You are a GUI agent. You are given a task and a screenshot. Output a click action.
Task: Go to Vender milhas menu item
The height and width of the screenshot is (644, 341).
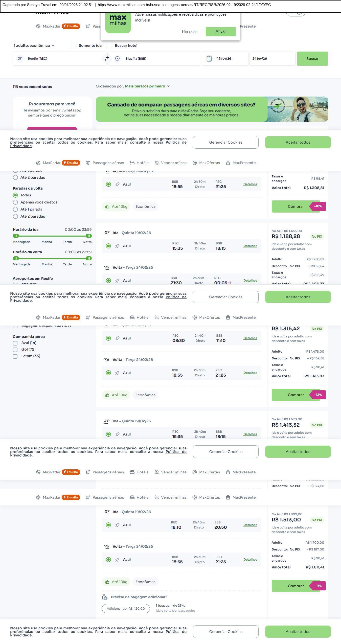(x=171, y=163)
